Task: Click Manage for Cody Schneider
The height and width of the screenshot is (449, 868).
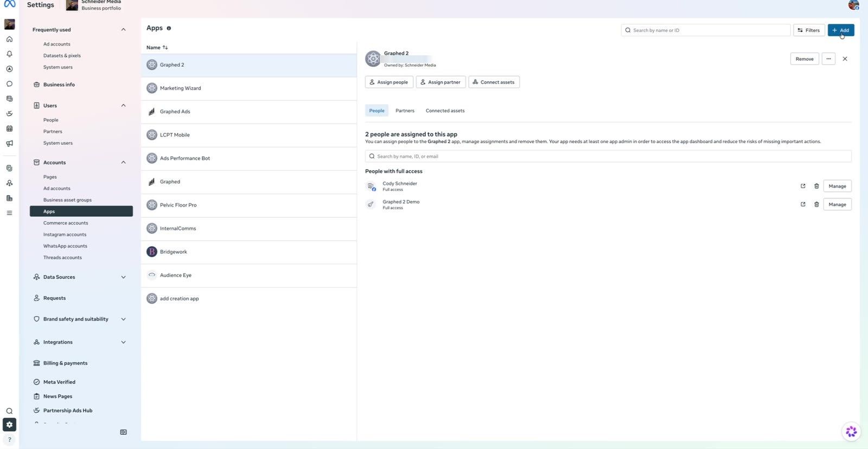Action: (x=837, y=186)
